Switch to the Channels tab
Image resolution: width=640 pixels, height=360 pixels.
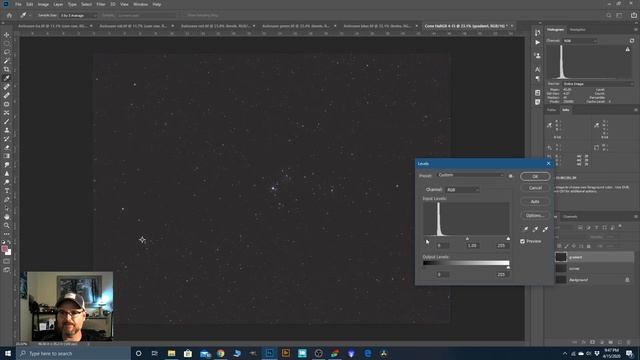tap(570, 217)
